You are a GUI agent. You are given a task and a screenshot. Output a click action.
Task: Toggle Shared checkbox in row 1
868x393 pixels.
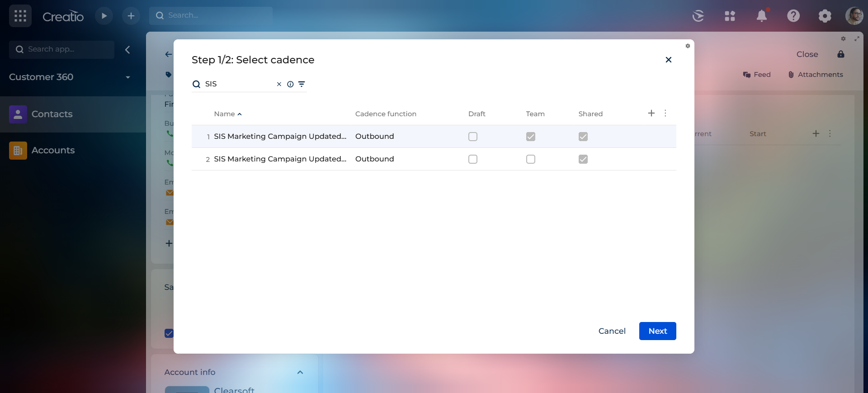click(x=583, y=137)
